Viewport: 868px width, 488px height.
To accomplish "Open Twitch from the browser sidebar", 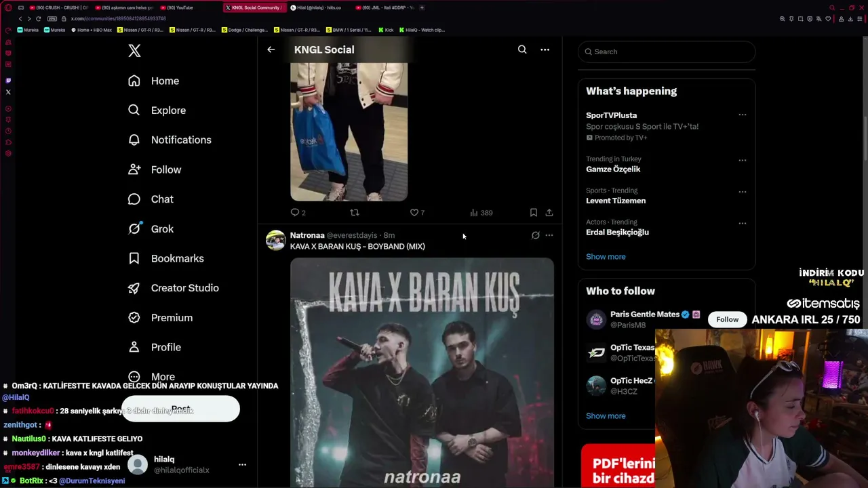I will 8,81.
